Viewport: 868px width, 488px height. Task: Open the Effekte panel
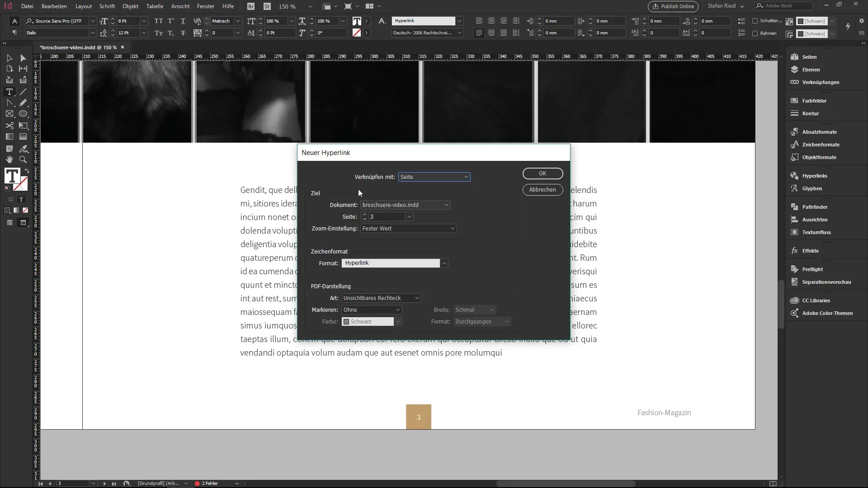[x=810, y=251]
